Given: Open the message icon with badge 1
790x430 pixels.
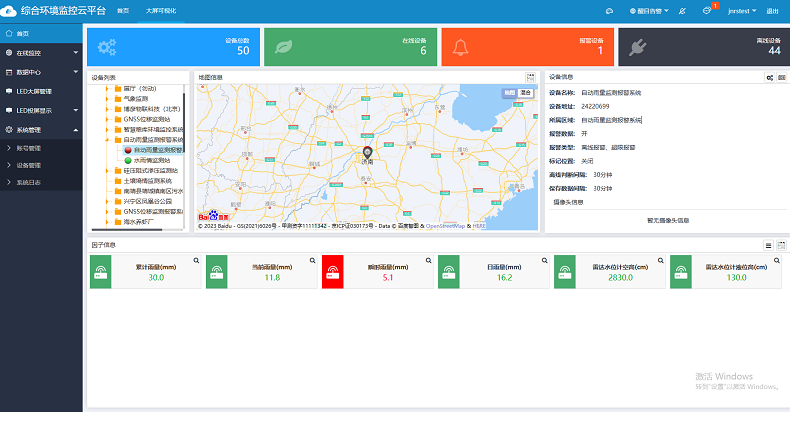Looking at the screenshot, I should 707,11.
